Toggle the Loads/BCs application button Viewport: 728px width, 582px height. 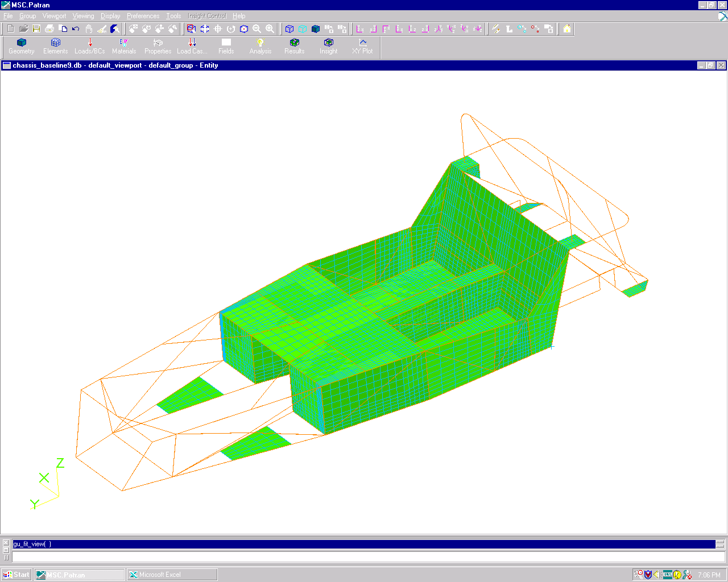click(90, 46)
